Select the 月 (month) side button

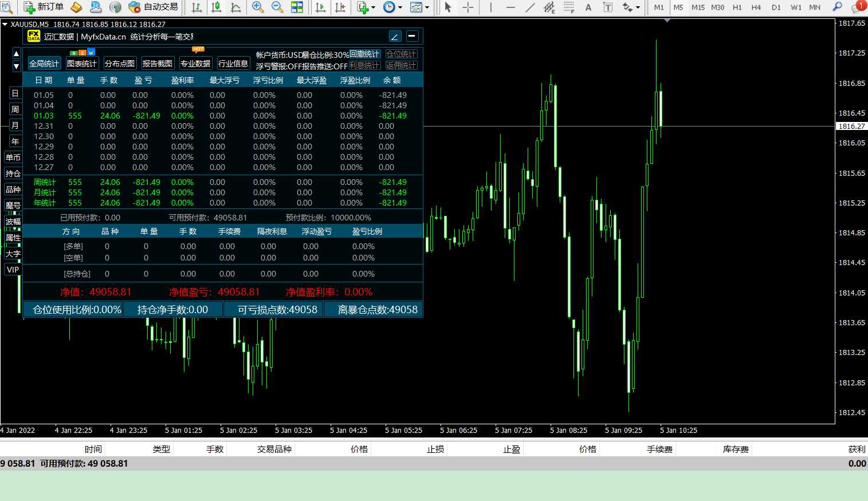(15, 125)
